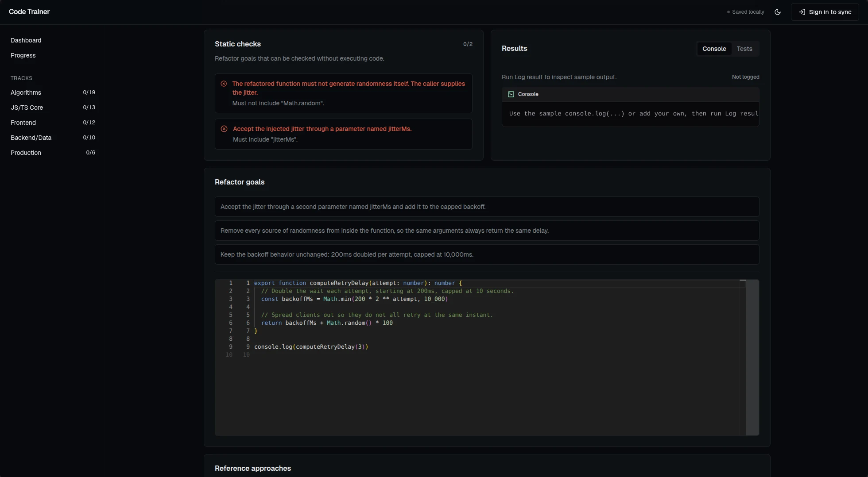The image size is (868, 477).
Task: Select the Production track
Action: [x=53, y=153]
